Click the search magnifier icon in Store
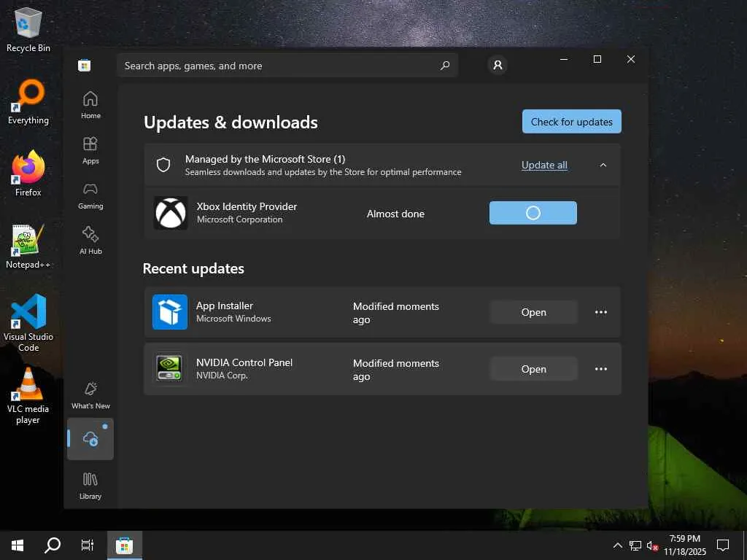Screen dimensions: 747x560 click(445, 65)
